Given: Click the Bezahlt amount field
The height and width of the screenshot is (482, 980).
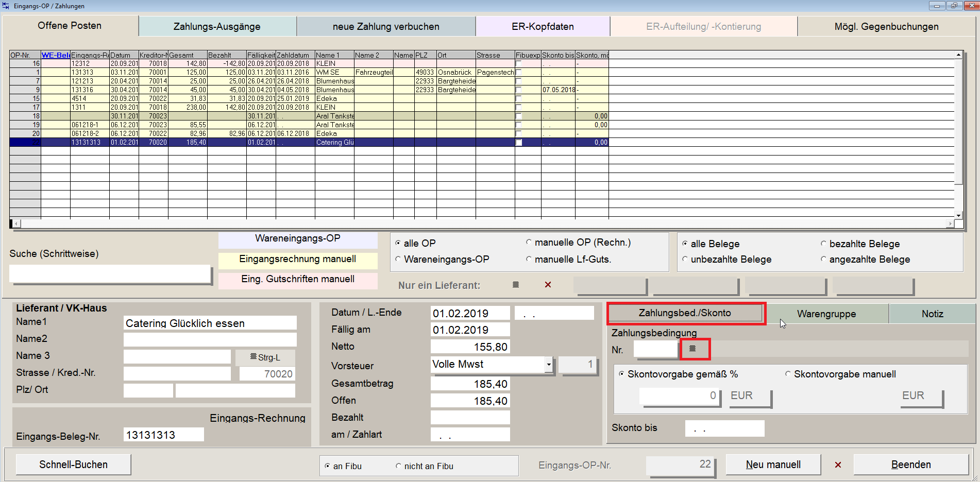Looking at the screenshot, I should [x=470, y=417].
